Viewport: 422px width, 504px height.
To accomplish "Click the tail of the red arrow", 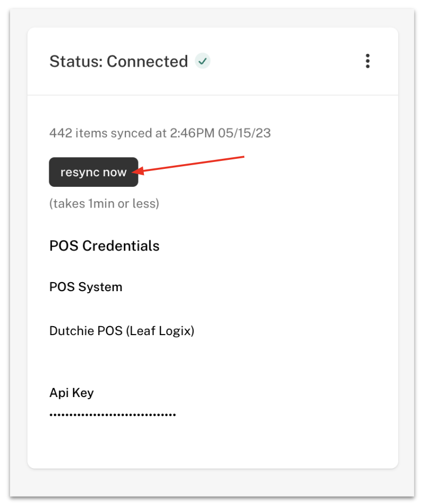I will tap(243, 157).
